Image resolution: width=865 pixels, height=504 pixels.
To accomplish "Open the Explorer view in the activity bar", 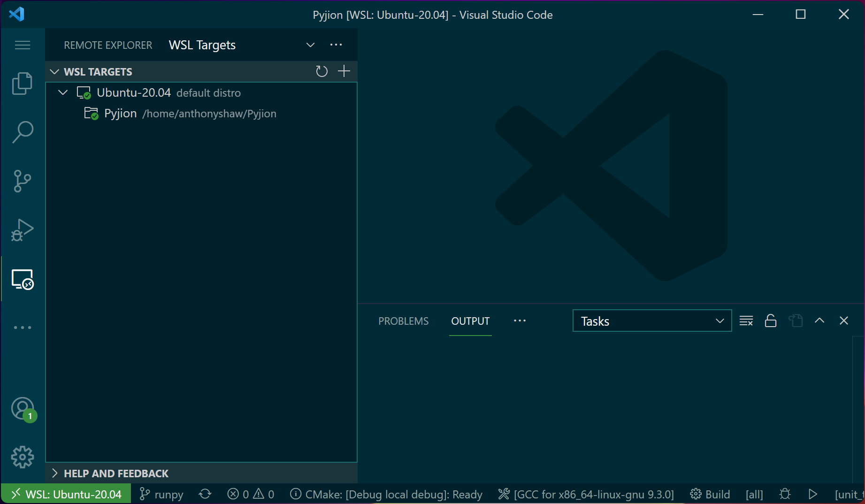I will coord(22,83).
